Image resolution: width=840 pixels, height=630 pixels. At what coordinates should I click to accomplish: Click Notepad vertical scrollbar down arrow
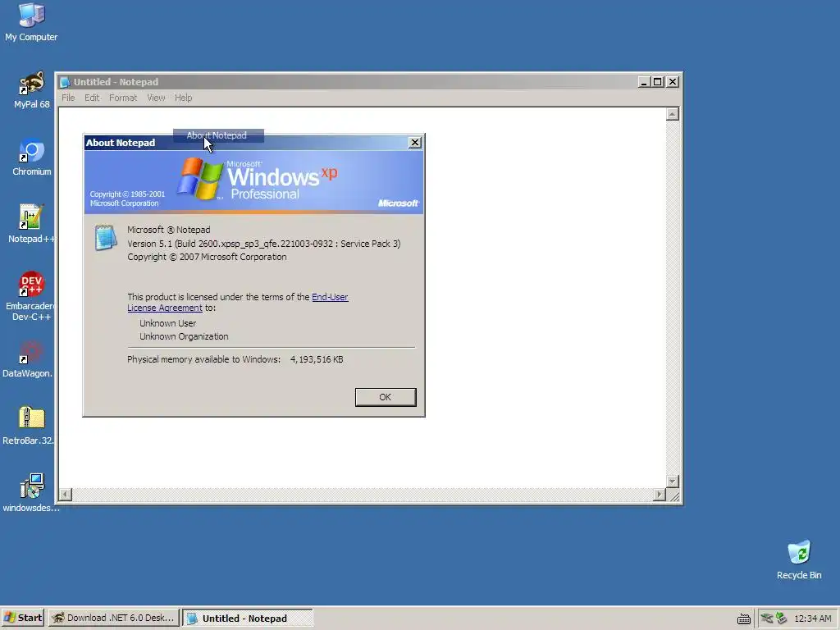pyautogui.click(x=673, y=481)
